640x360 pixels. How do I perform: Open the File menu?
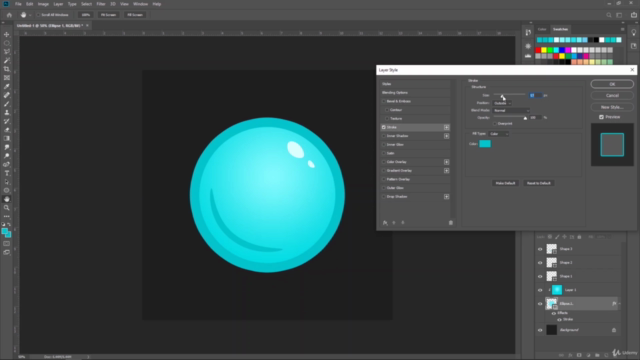(x=18, y=4)
